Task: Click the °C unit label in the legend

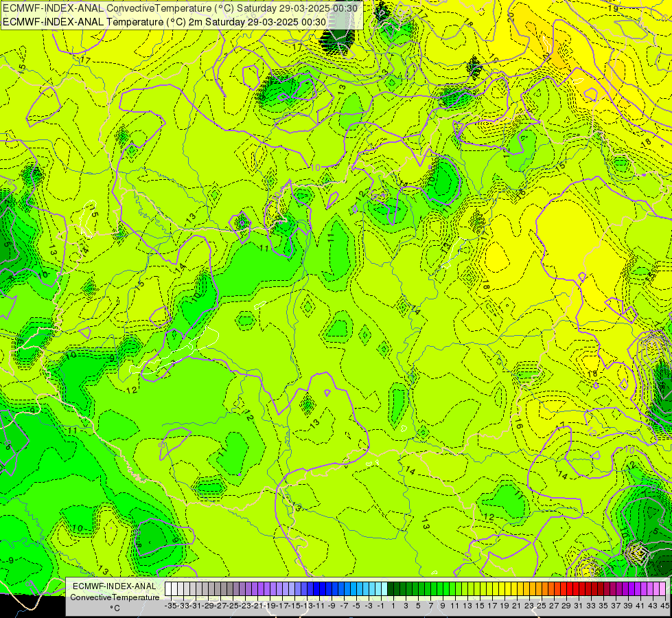Action: (115, 608)
